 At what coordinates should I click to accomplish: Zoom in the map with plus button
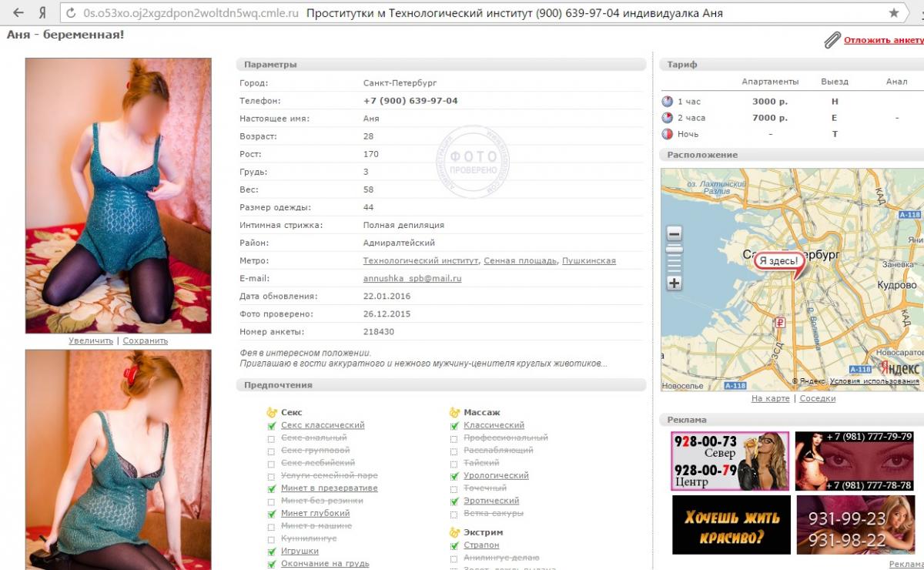[675, 283]
